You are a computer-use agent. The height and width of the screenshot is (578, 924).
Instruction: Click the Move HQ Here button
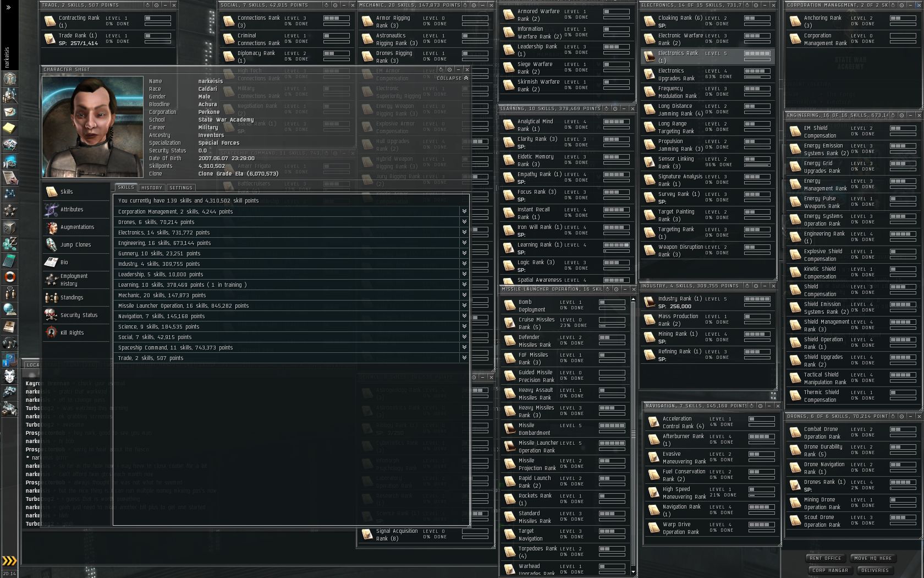pyautogui.click(x=873, y=558)
